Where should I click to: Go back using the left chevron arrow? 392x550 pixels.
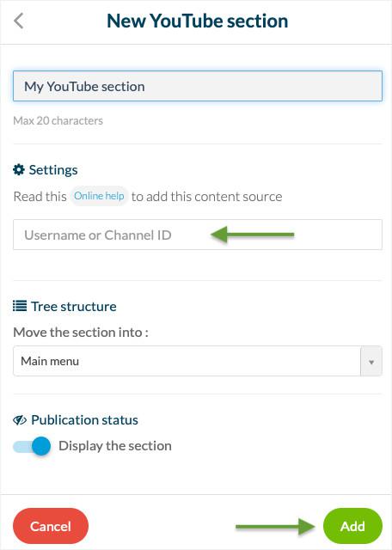point(19,21)
